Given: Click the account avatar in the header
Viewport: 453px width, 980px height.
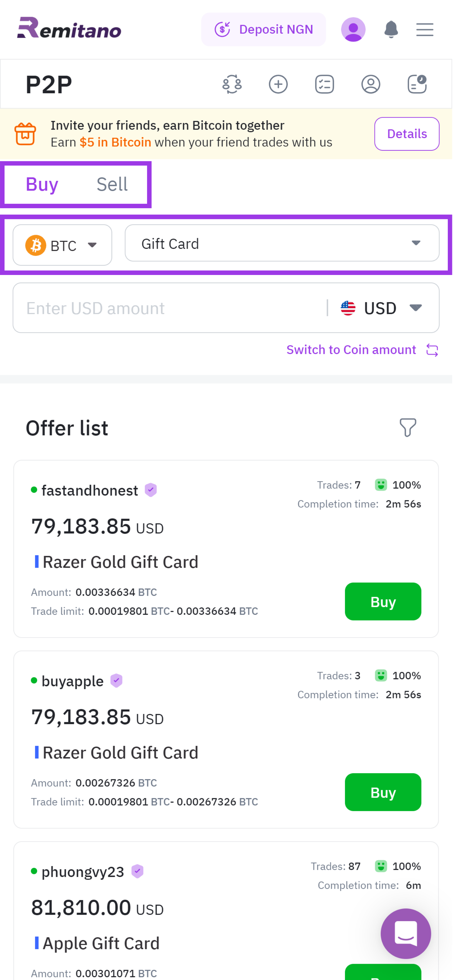Looking at the screenshot, I should click(353, 29).
